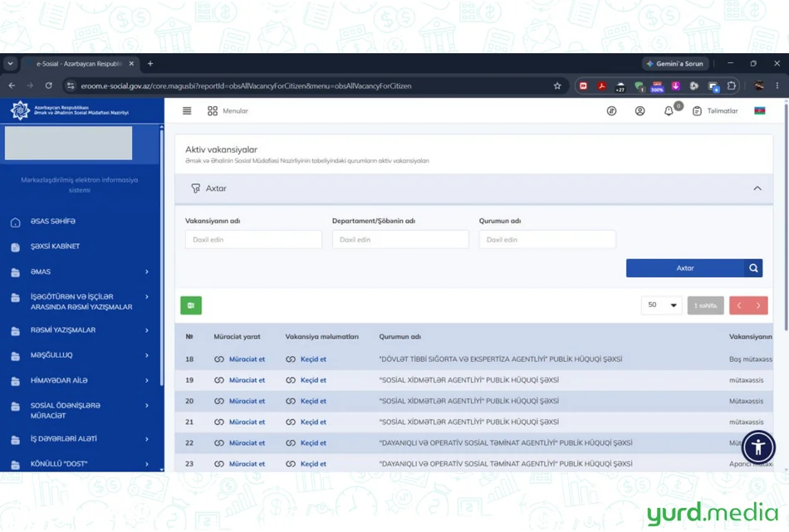The image size is (789, 532).
Task: Click the ministry logo in the sidebar header
Action: pos(20,110)
